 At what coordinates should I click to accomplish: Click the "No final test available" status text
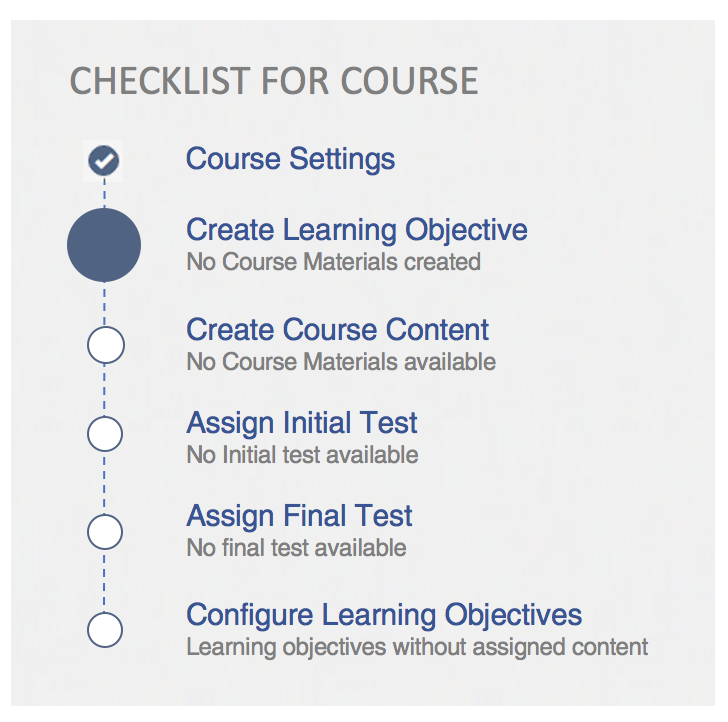pos(296,548)
